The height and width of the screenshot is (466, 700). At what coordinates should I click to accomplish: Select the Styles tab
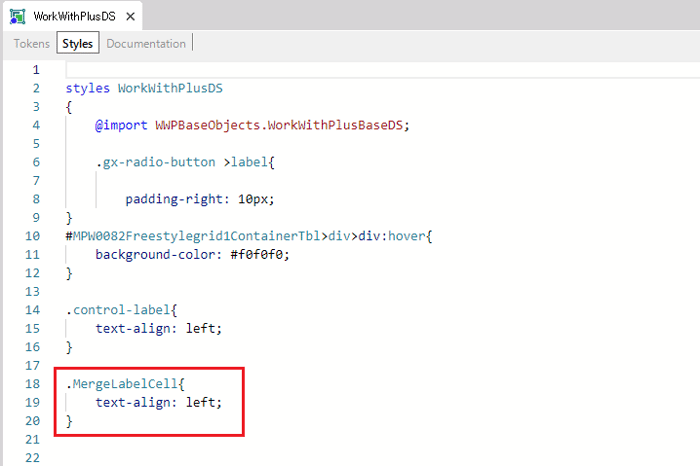[77, 44]
